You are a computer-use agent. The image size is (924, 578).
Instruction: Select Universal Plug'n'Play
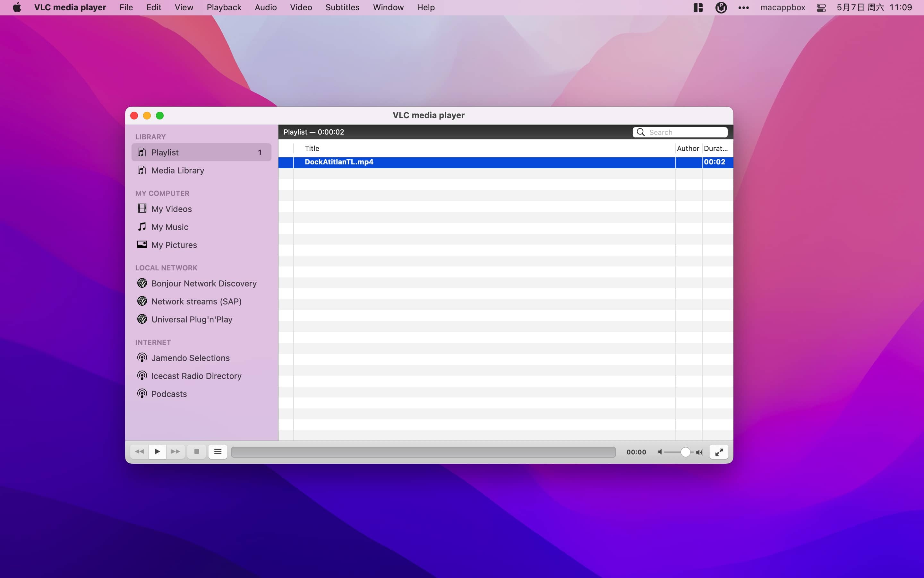click(201, 319)
